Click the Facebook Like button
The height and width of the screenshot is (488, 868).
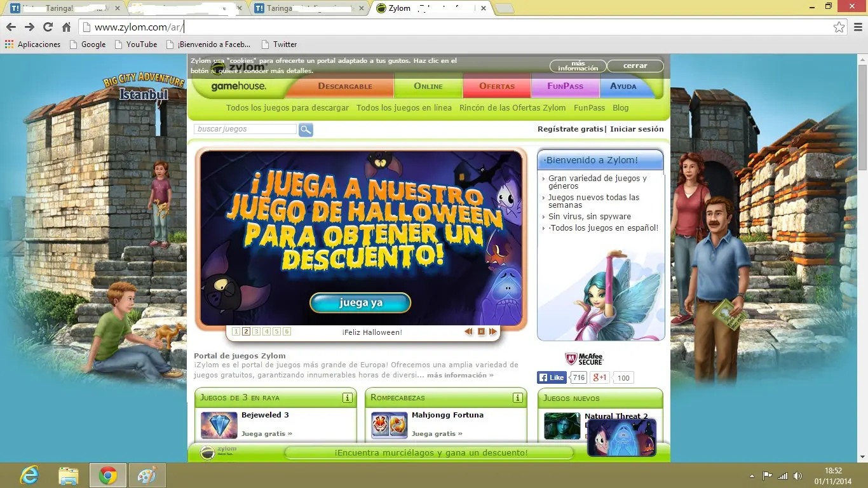click(x=552, y=377)
